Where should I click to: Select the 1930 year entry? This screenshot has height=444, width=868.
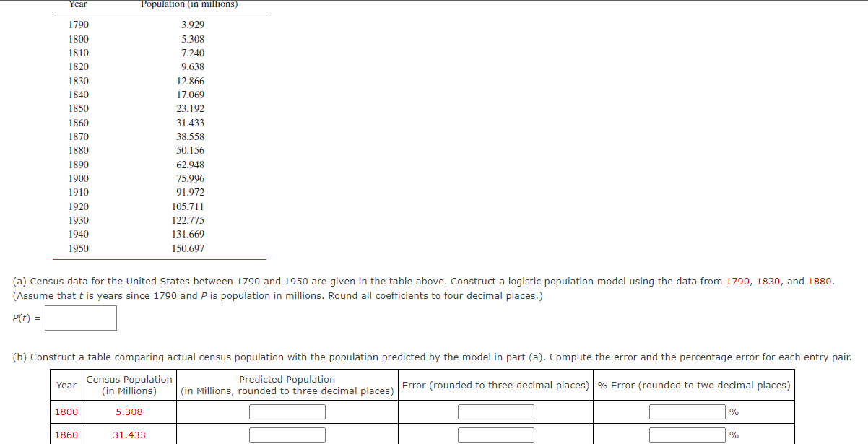(x=79, y=220)
